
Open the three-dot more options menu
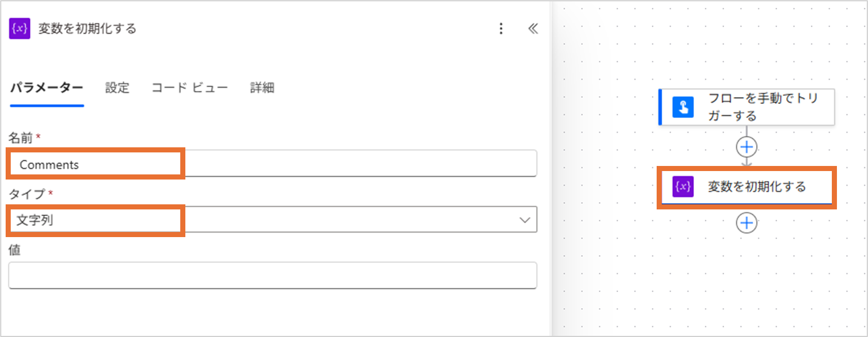click(501, 29)
